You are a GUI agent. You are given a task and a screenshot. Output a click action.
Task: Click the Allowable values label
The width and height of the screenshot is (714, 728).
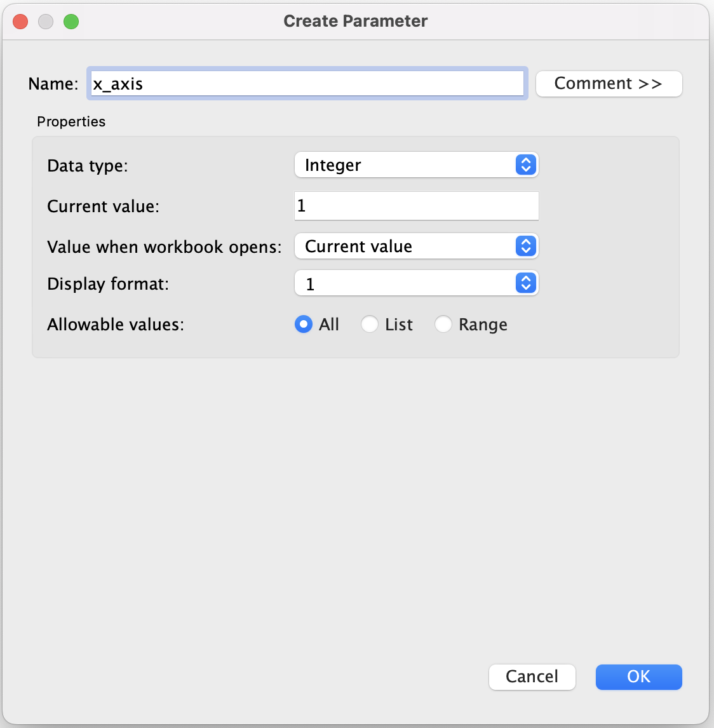pyautogui.click(x=116, y=325)
